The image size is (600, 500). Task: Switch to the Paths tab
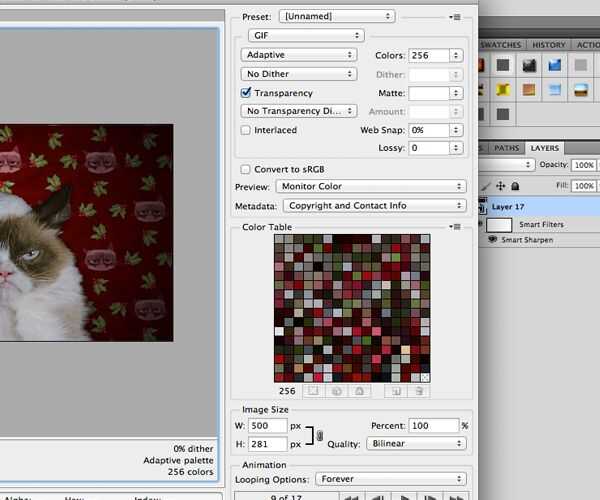506,148
